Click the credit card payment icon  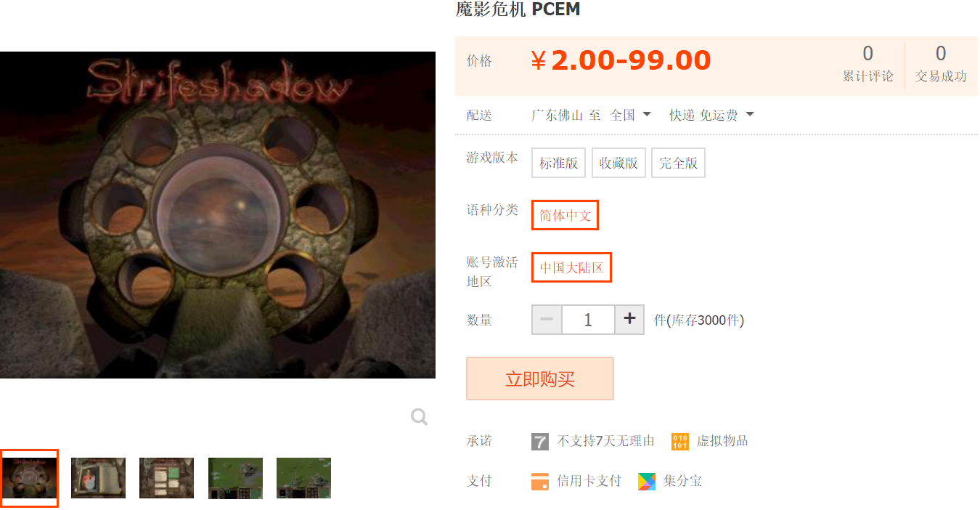click(x=540, y=482)
